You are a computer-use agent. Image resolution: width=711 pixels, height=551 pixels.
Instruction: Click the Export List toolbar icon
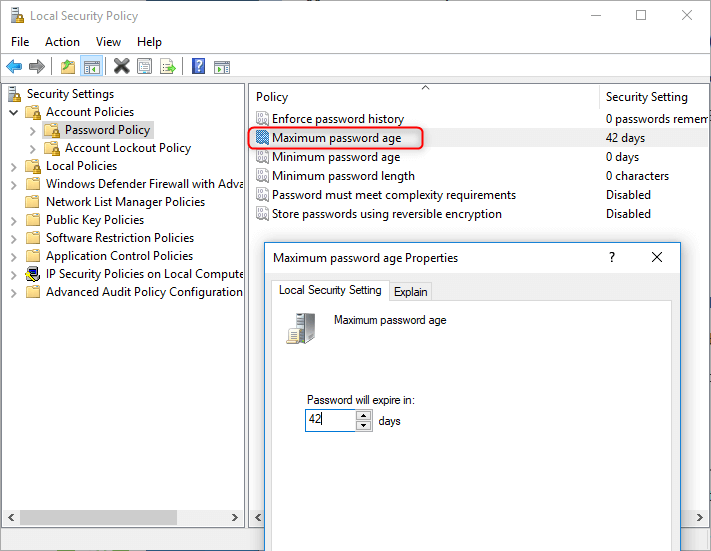click(x=168, y=67)
